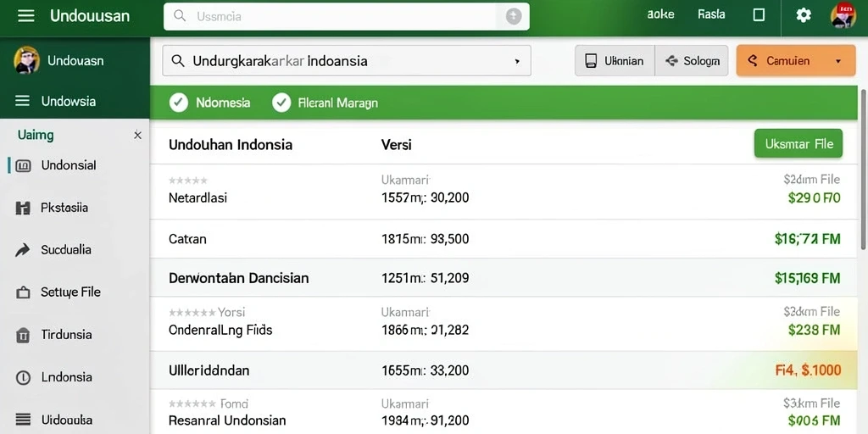Click the Sologra share button

692,61
